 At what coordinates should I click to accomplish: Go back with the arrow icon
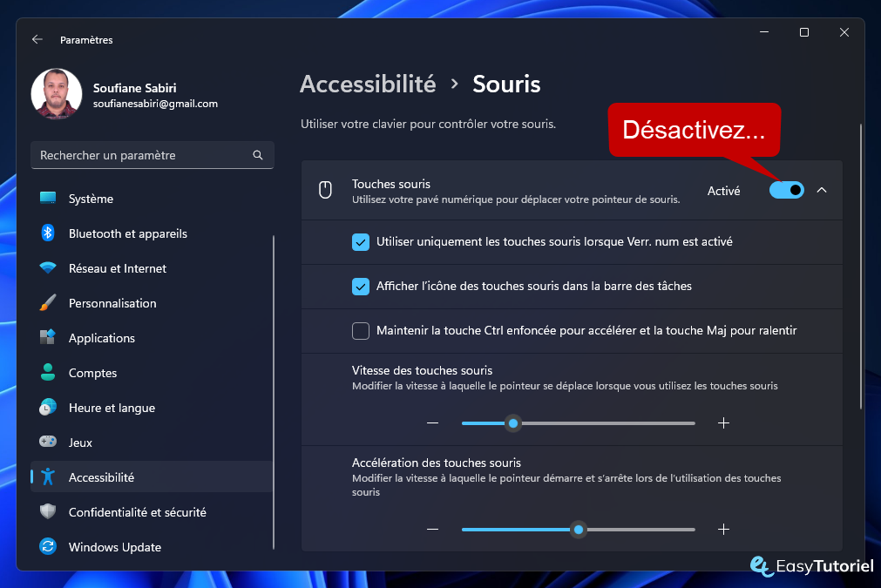click(x=37, y=39)
